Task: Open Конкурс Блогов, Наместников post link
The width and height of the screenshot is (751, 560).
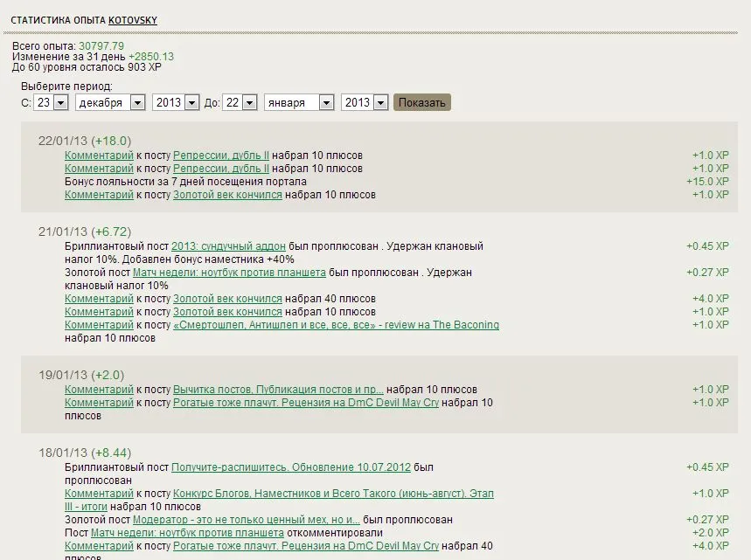Action: 333,494
